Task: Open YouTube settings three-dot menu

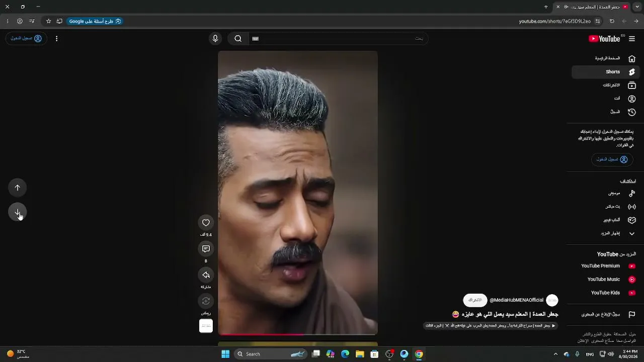Action: pyautogui.click(x=56, y=39)
